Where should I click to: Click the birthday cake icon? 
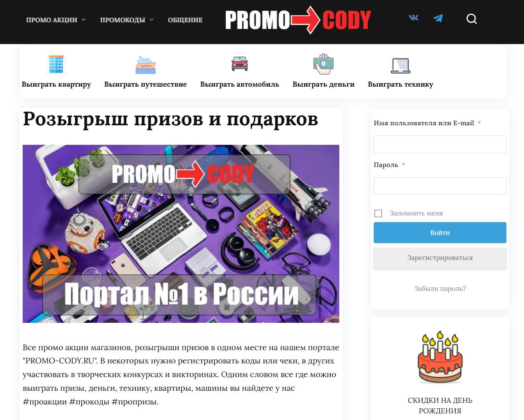pos(440,357)
